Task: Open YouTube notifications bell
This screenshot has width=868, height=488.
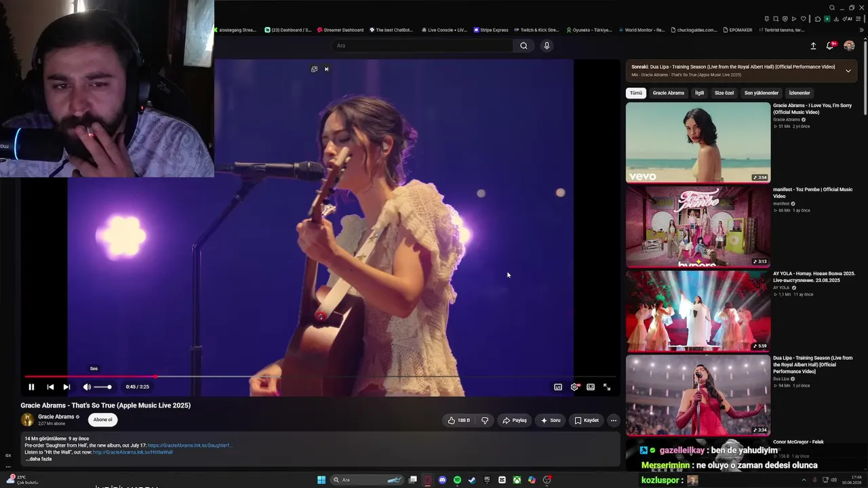Action: [830, 46]
